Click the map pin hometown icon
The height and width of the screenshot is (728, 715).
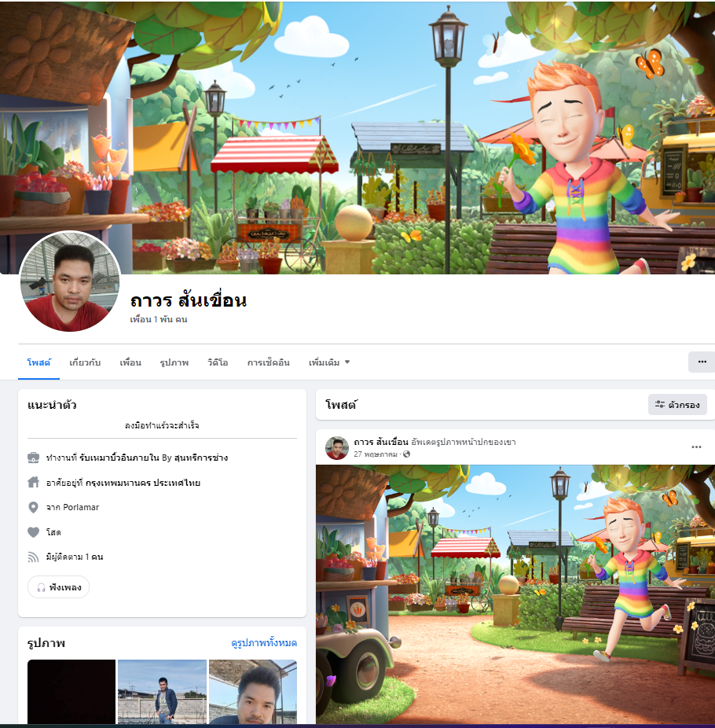34,507
